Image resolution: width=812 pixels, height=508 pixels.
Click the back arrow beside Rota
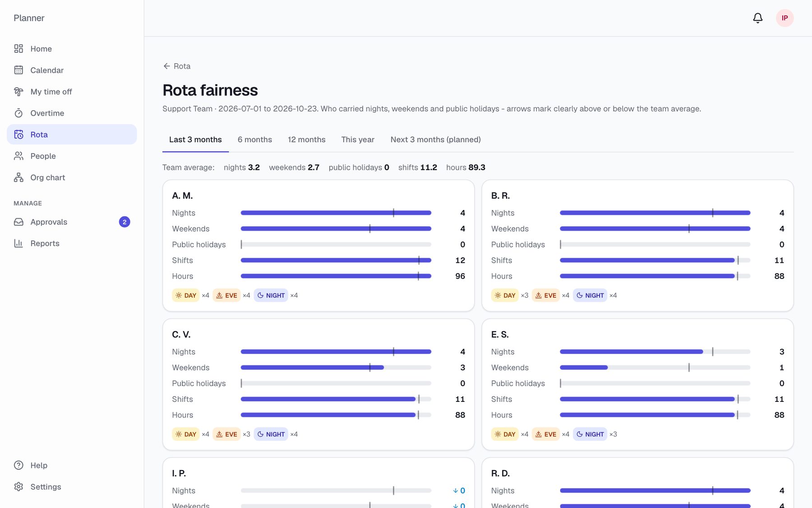[x=166, y=66]
